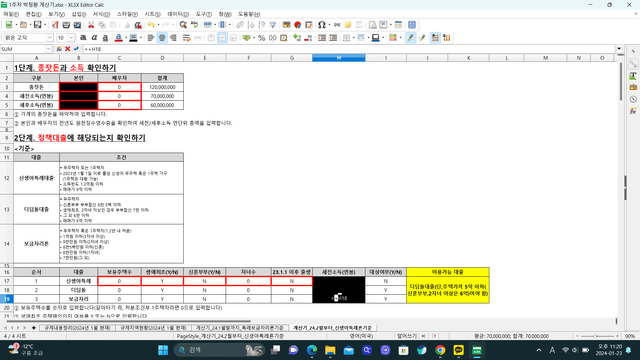Click language 영어(미국) in status bar
The height and width of the screenshot is (360, 640).
coord(361,336)
